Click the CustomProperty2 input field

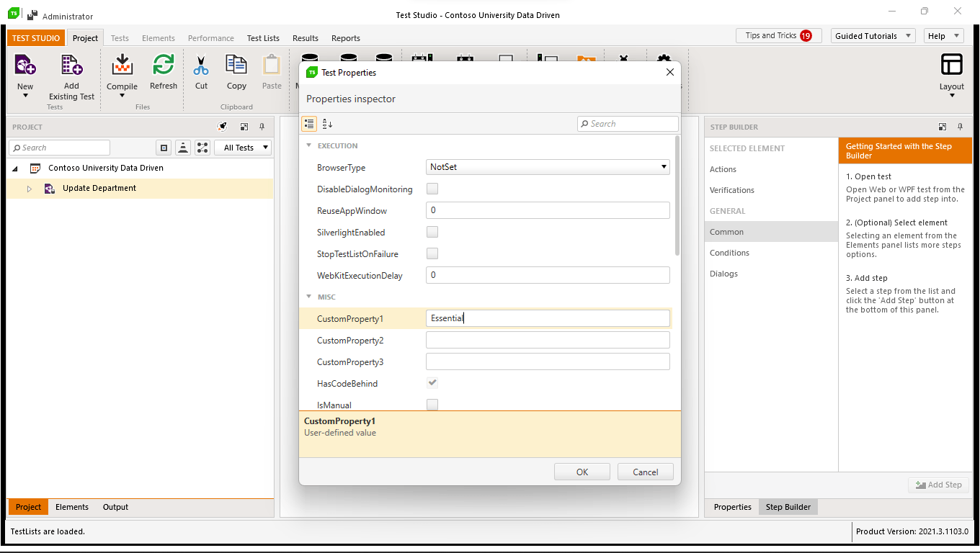[x=548, y=340]
